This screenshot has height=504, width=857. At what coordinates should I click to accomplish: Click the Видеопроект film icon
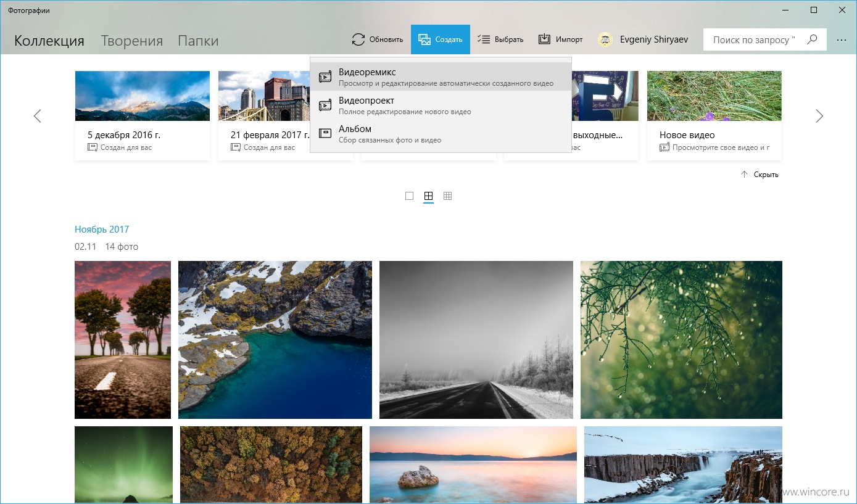coord(325,105)
